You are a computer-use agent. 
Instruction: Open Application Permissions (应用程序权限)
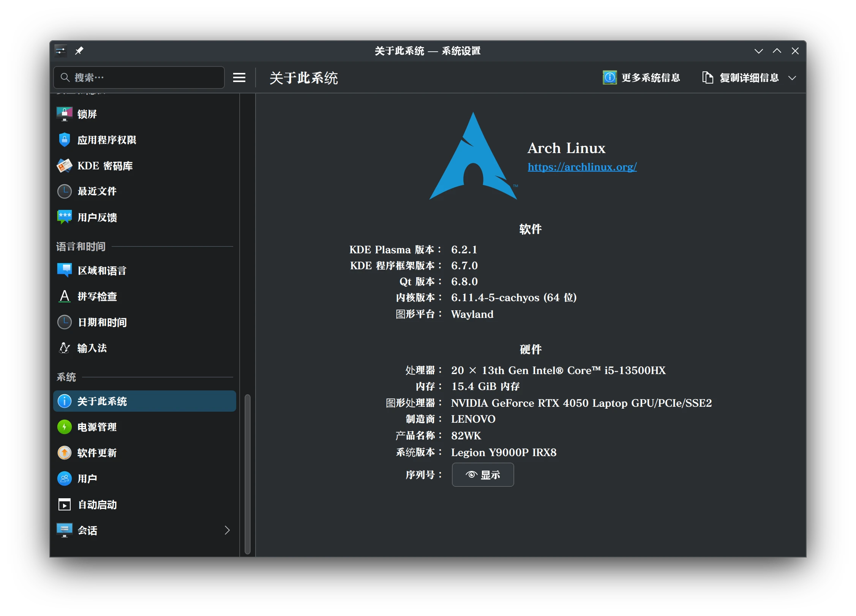107,140
